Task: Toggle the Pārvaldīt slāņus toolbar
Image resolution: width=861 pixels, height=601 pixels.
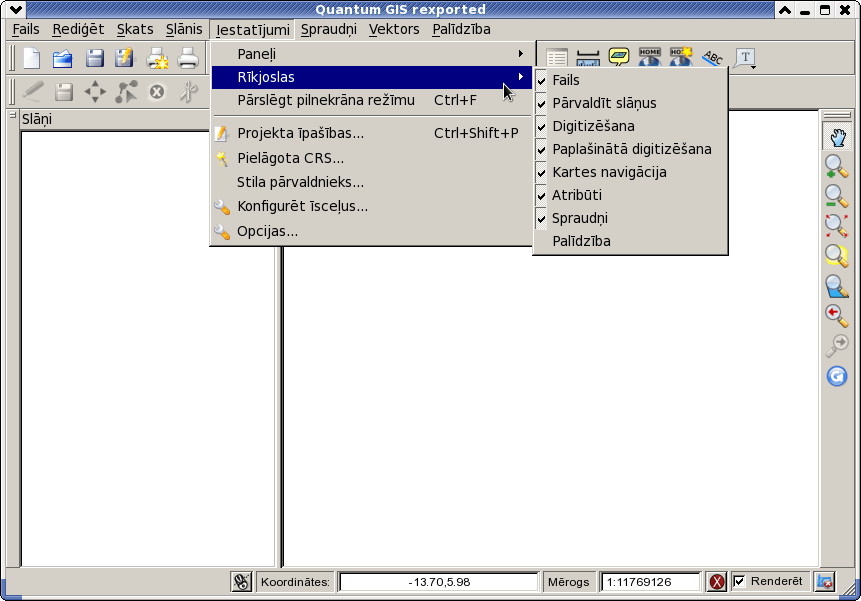Action: 630,103
